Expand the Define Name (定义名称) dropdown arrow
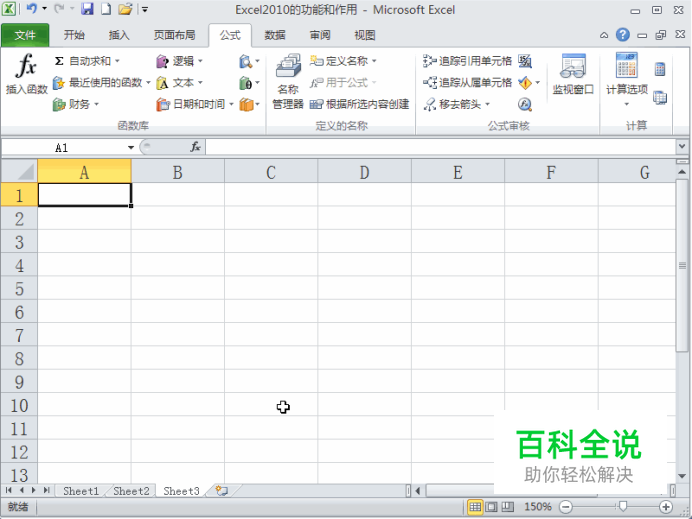 click(x=374, y=61)
